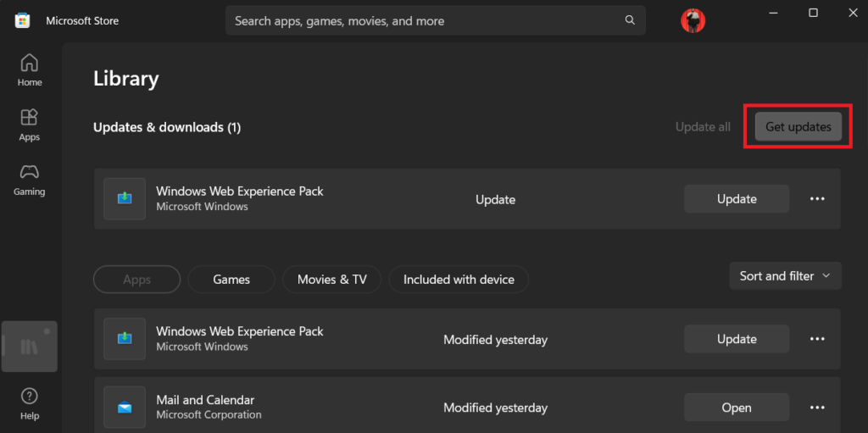The image size is (868, 433).
Task: Open the user profile avatar
Action: coord(693,20)
